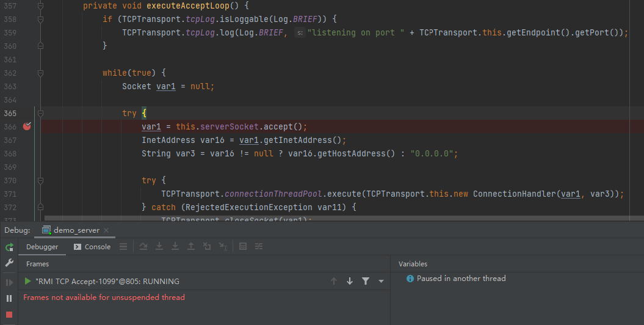Collapse the while loop at line 362
The image size is (644, 325).
[x=41, y=73]
